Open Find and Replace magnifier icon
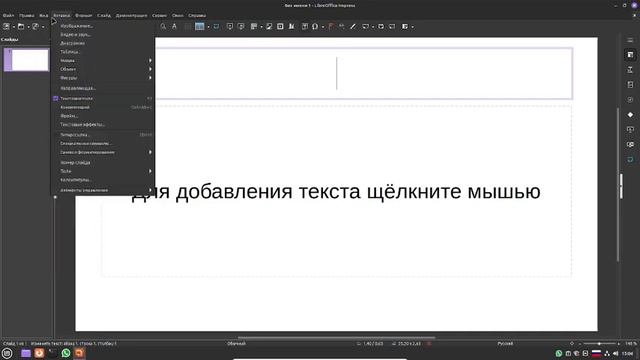 point(163,27)
